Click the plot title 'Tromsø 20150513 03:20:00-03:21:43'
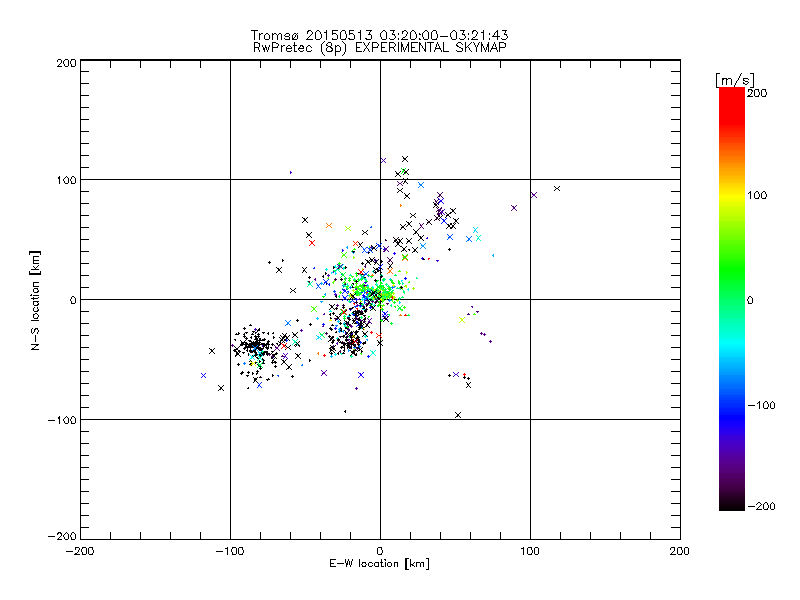The width and height of the screenshot is (800, 600). click(379, 35)
